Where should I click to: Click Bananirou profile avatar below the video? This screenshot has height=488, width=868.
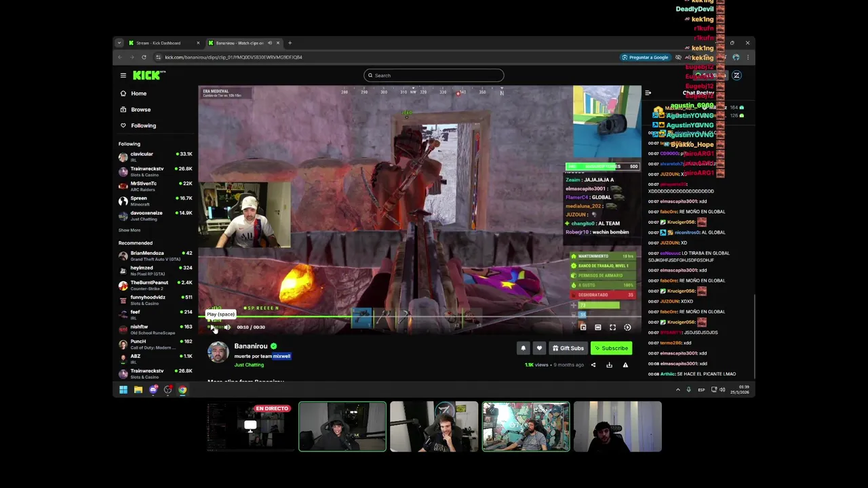(218, 352)
